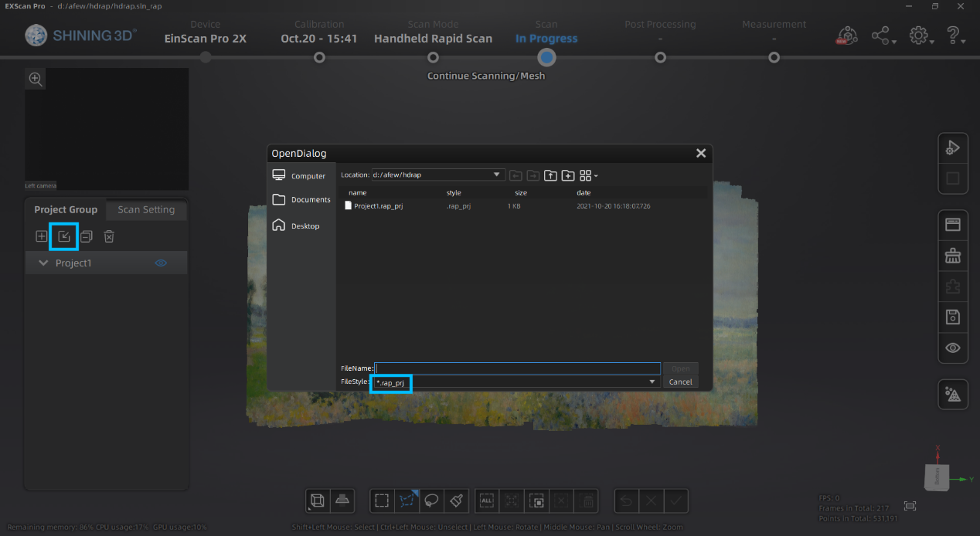
Task: Click the FileName input field
Action: click(x=518, y=368)
